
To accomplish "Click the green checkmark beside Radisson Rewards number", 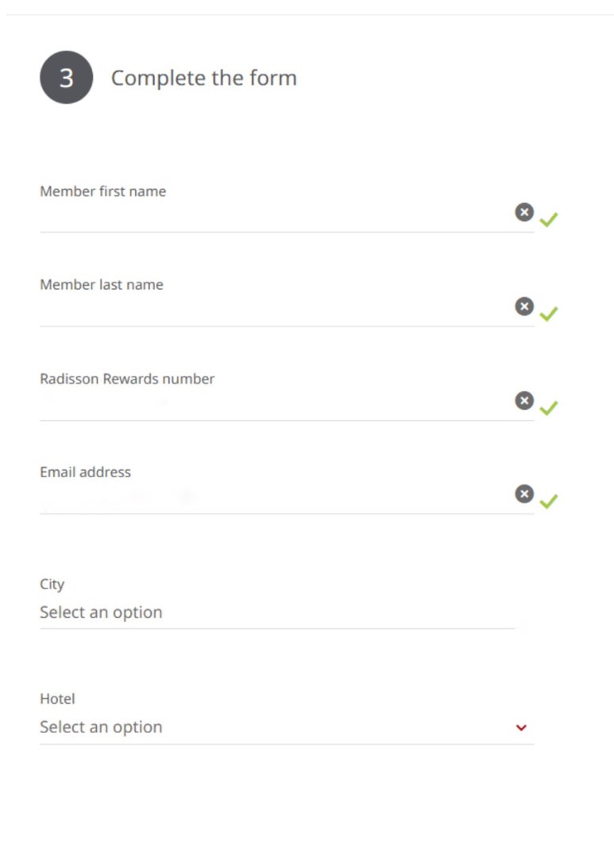I will (x=549, y=408).
